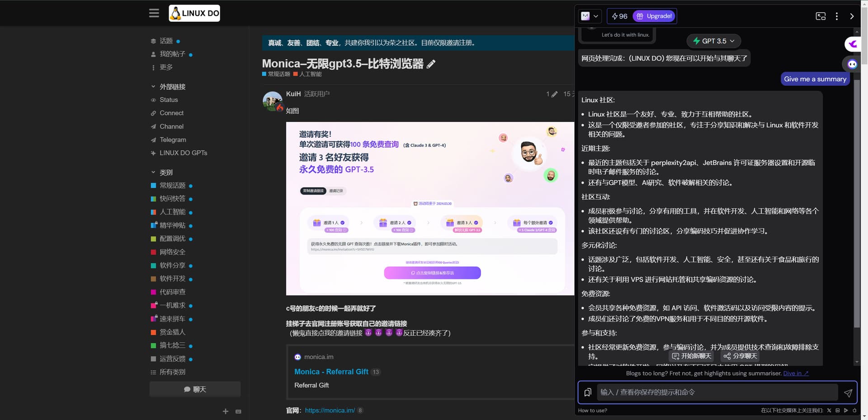The image size is (868, 420).
Task: Open KuiH's user avatar
Action: tap(273, 101)
